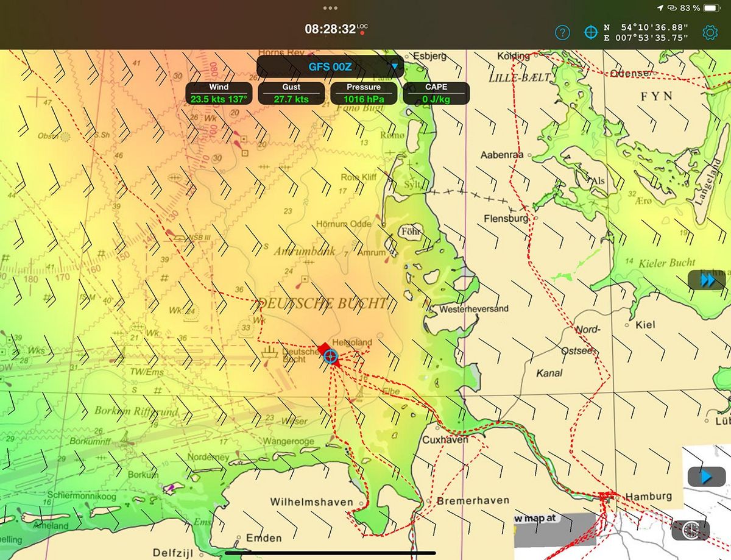This screenshot has height=560, width=731.
Task: Tap the 08:28:32 LOC time display
Action: tap(330, 29)
